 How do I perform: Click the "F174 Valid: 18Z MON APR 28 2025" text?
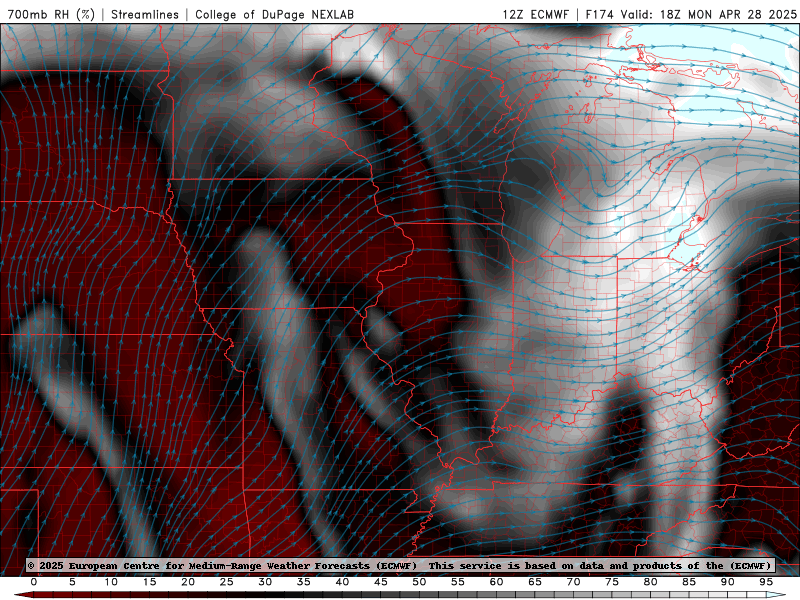(x=691, y=14)
